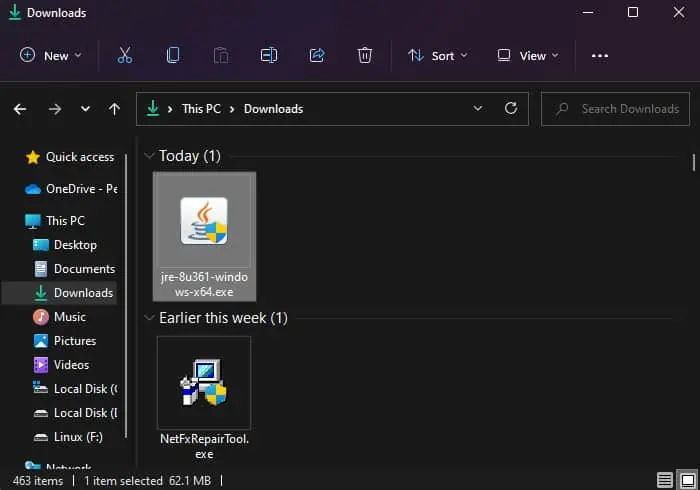
Task: Click the Delete trash can icon
Action: [x=365, y=56]
